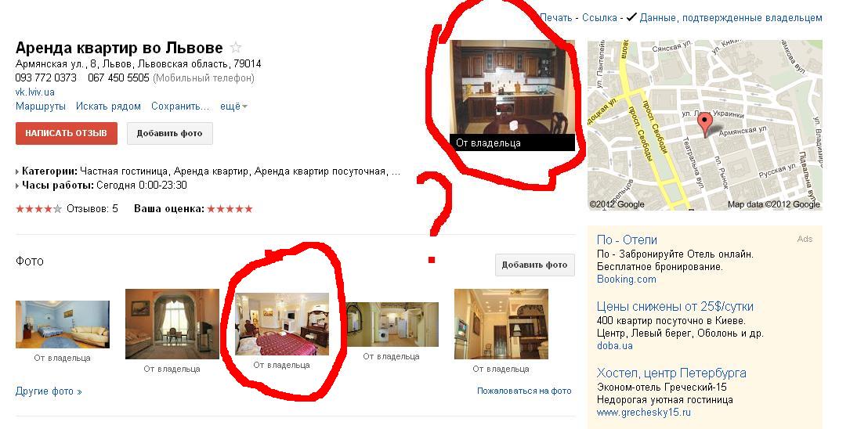This screenshot has height=429, width=868.
Task: Click the Сохранить… link
Action: coord(180,106)
